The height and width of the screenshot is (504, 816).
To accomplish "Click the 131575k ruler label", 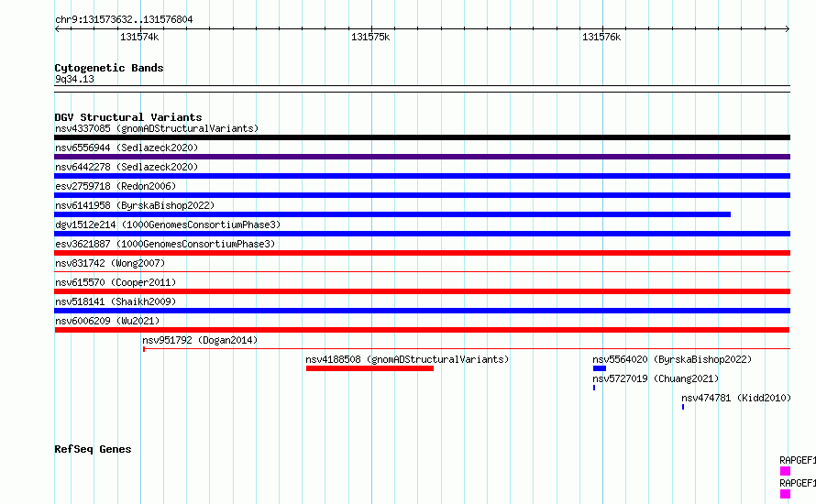I will (x=370, y=37).
